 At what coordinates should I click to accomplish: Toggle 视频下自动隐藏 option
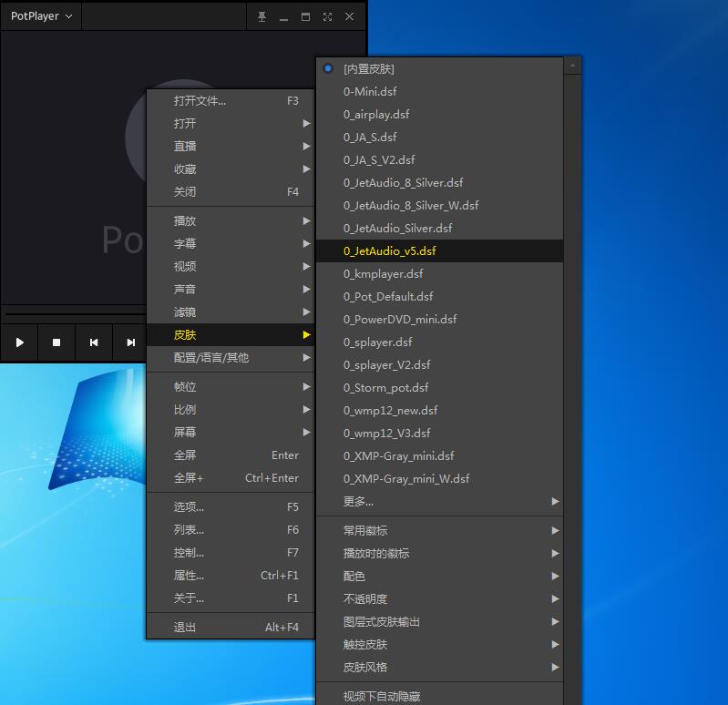[439, 695]
